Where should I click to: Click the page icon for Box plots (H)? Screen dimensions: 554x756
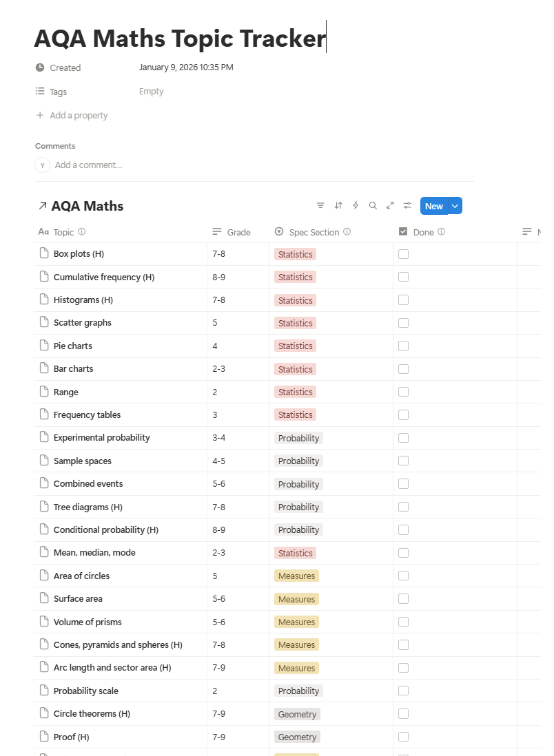pos(44,253)
